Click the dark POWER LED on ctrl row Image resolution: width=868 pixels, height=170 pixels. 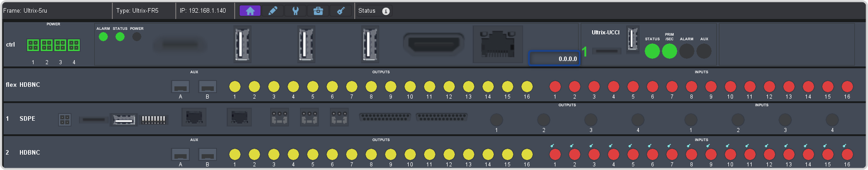pyautogui.click(x=137, y=37)
